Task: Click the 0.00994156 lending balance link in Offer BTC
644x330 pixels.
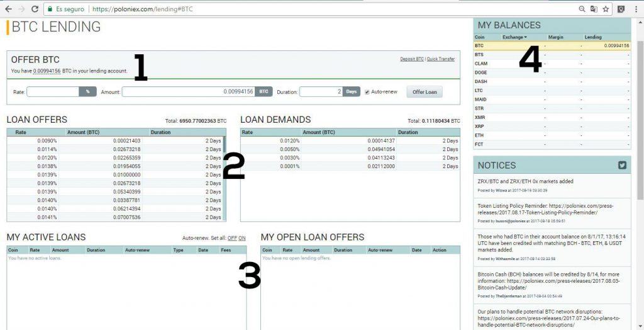Action: tap(47, 71)
